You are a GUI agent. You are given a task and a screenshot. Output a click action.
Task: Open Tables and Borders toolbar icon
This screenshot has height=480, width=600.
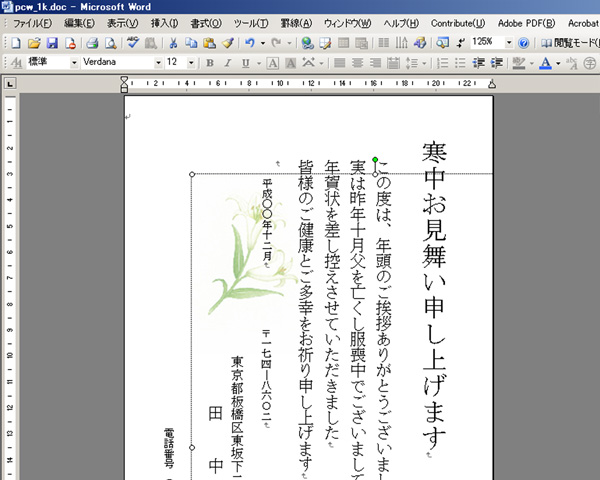point(325,42)
